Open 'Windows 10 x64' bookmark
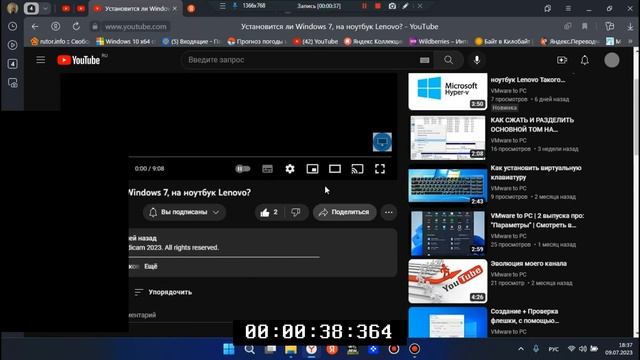The image size is (640, 360). (125, 42)
